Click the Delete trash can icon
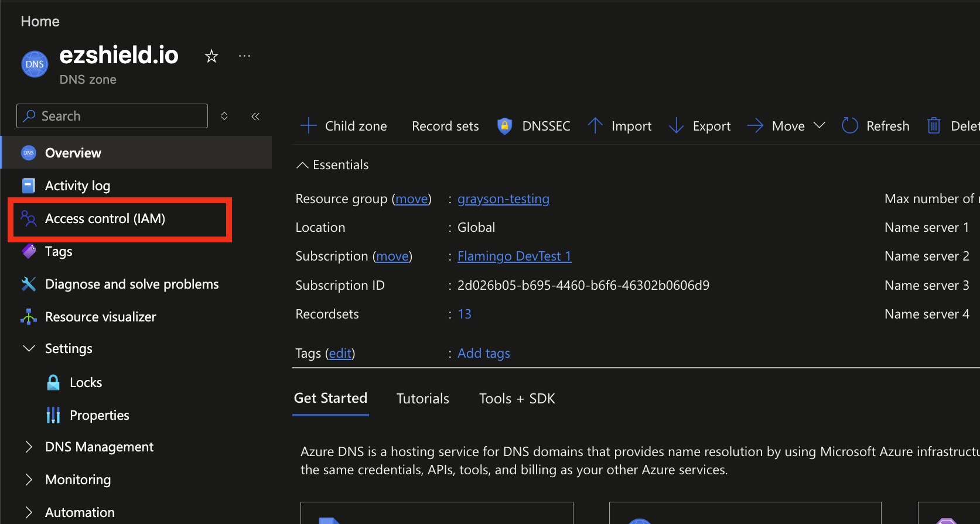The width and height of the screenshot is (980, 524). point(934,125)
